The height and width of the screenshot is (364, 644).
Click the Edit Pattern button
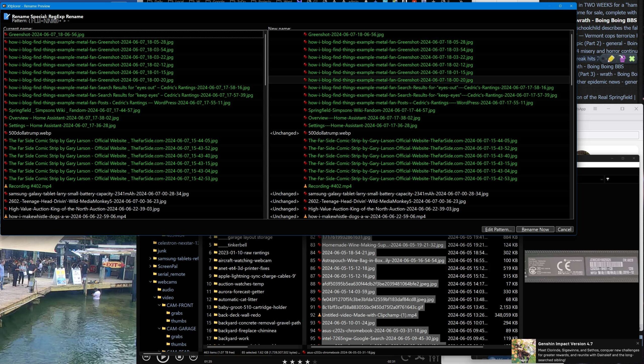pos(498,229)
